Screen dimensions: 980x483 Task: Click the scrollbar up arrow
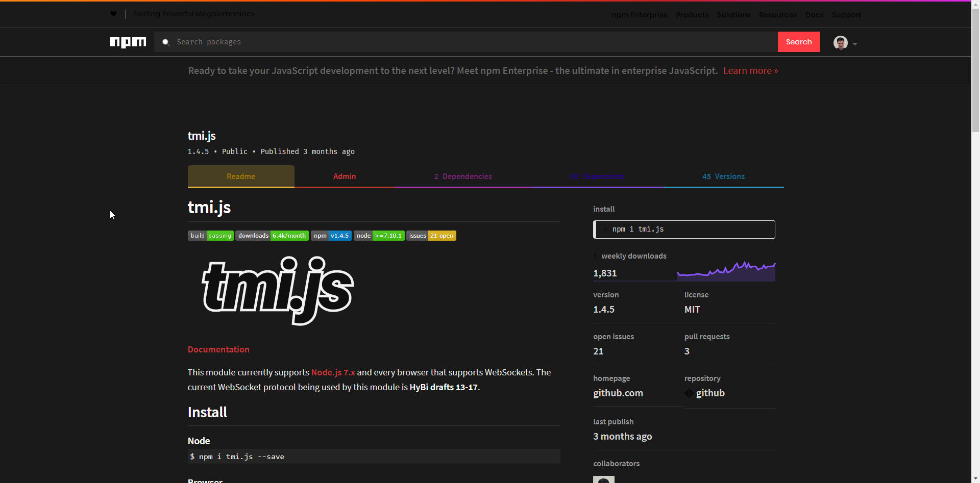(975, 4)
